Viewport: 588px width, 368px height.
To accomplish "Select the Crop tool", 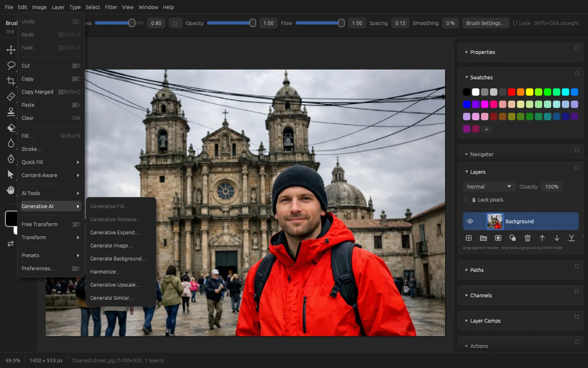I will [11, 81].
